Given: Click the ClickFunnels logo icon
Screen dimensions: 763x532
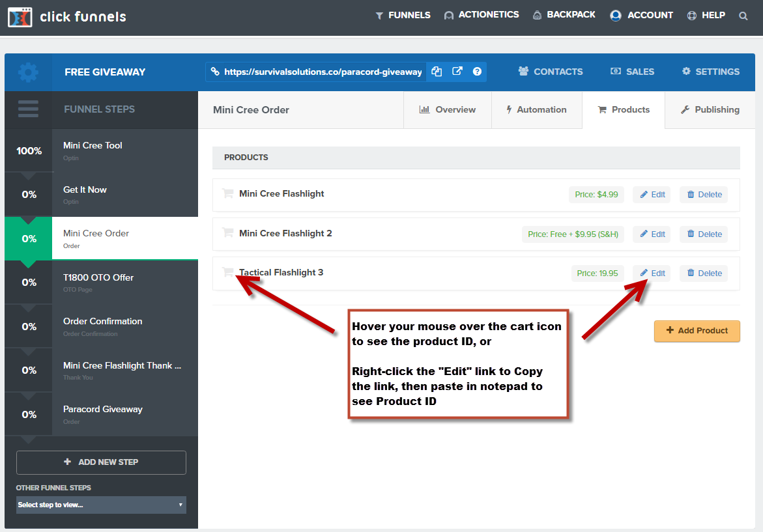Looking at the screenshot, I should pyautogui.click(x=20, y=17).
